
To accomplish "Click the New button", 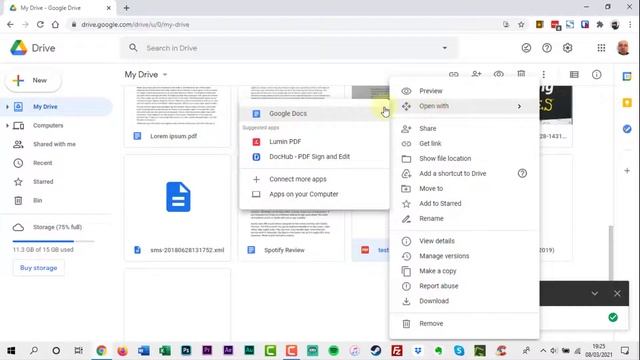I will (x=33, y=80).
